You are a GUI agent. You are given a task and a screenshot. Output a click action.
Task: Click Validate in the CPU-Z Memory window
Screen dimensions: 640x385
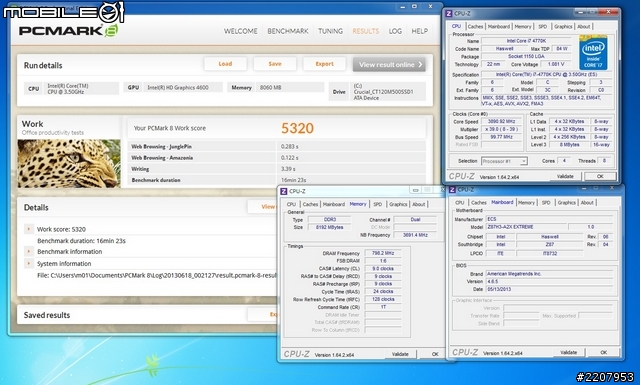pos(400,354)
